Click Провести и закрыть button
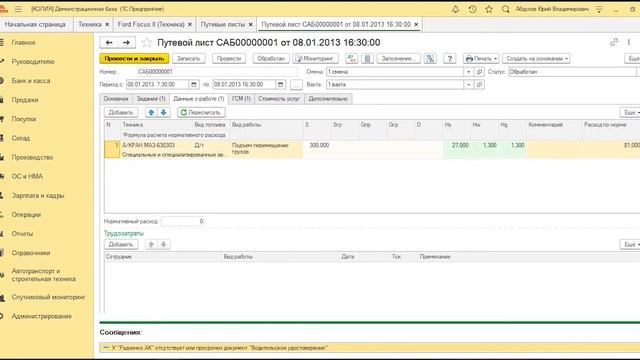 (x=134, y=58)
